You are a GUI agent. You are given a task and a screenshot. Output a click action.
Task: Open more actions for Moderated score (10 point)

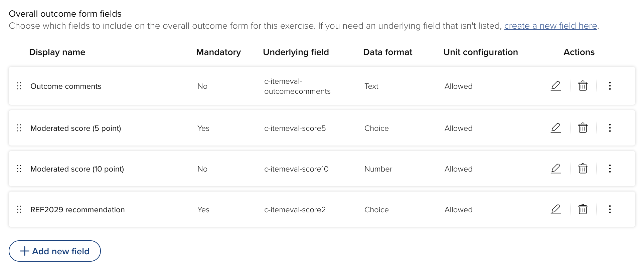(610, 169)
